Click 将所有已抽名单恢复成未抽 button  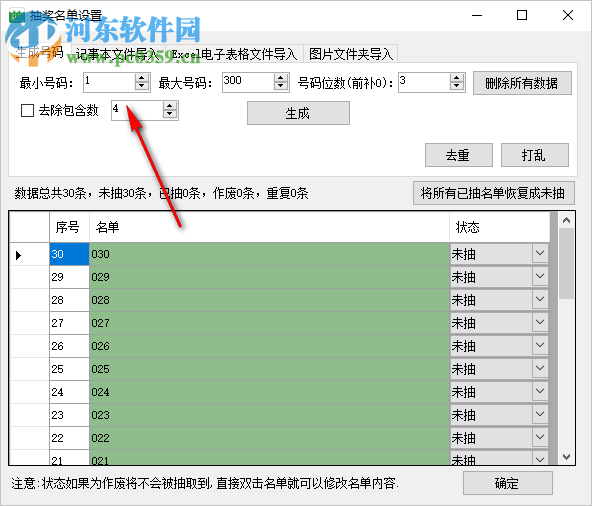tap(494, 193)
